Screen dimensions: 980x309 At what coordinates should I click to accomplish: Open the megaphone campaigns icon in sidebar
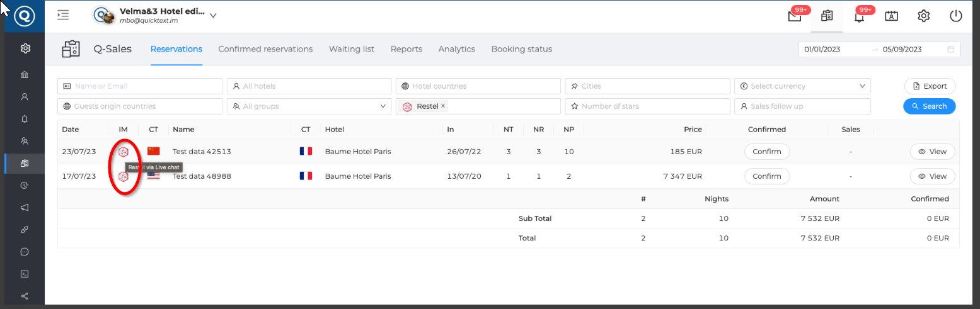[x=25, y=208]
